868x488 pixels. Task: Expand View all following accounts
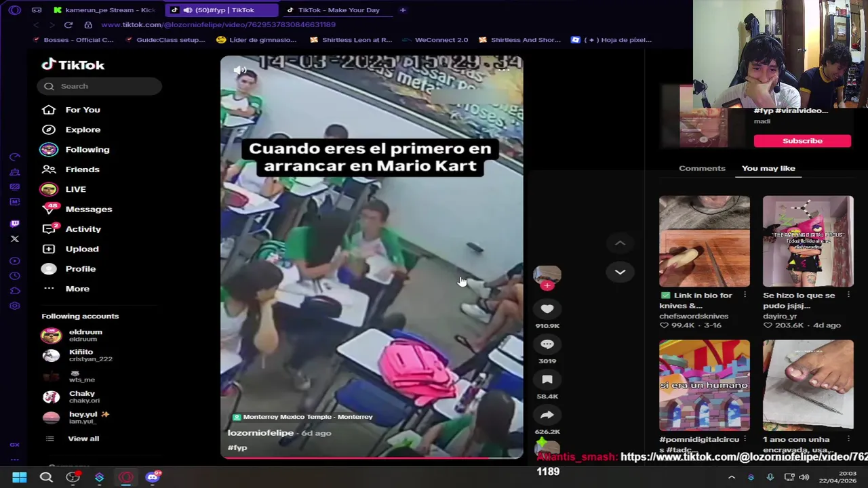[83, 439]
